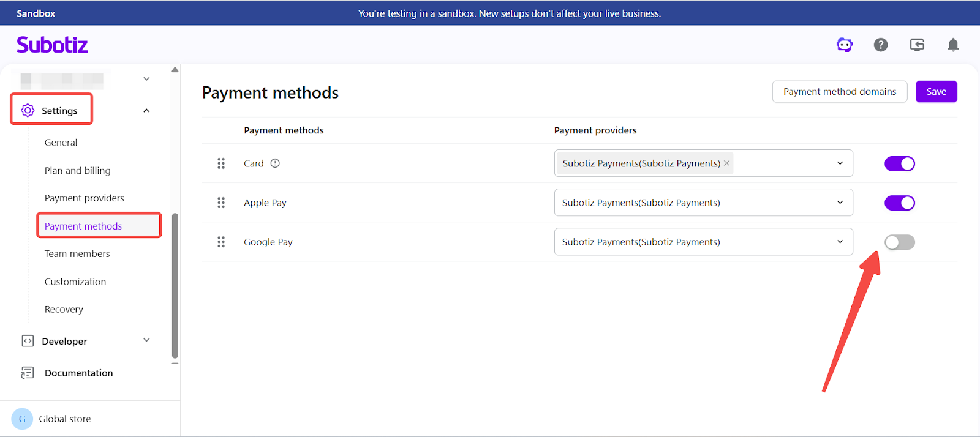
Task: Open the notifications bell
Action: point(953,45)
